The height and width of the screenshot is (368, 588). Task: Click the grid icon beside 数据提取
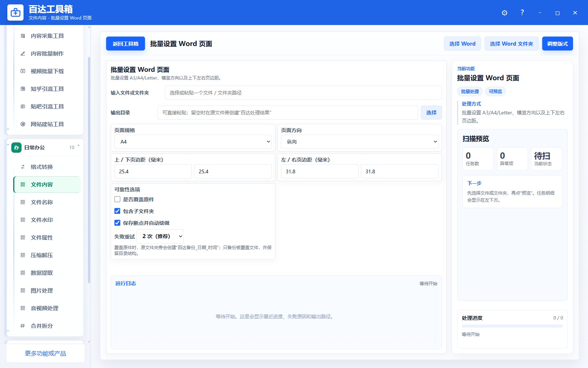[23, 273]
